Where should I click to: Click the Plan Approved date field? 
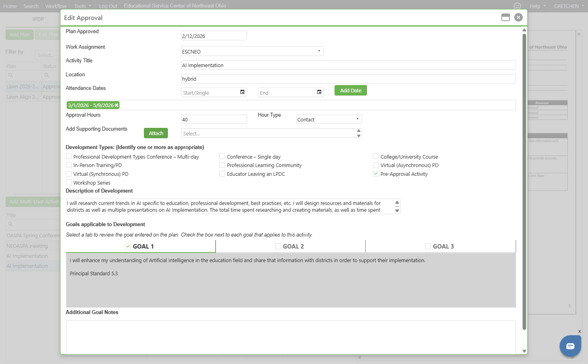(x=214, y=36)
